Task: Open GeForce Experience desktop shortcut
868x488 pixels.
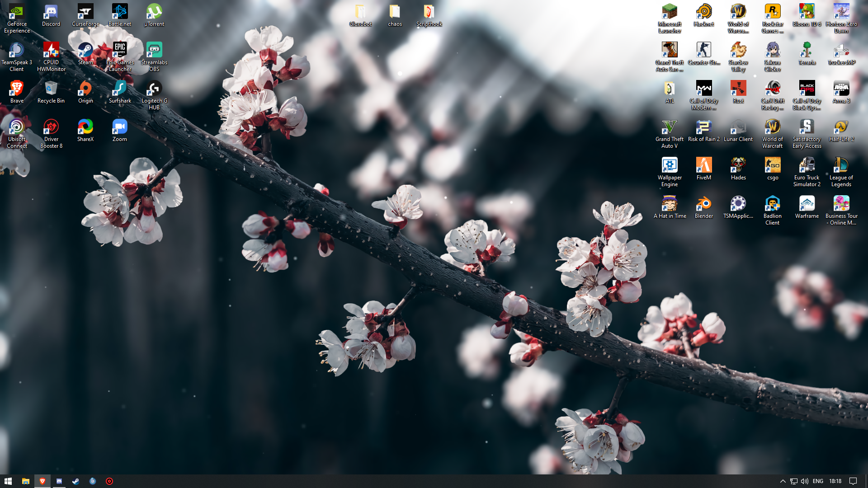Action: point(17,18)
